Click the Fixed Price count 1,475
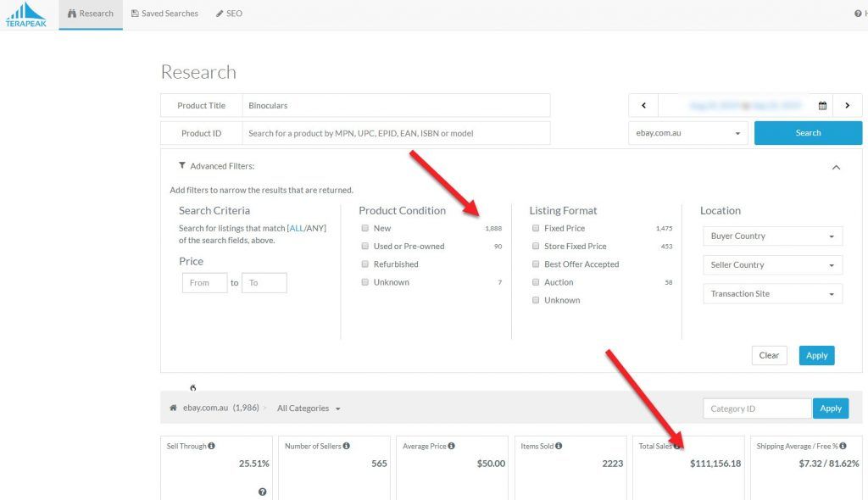Image resolution: width=868 pixels, height=500 pixels. pos(664,228)
